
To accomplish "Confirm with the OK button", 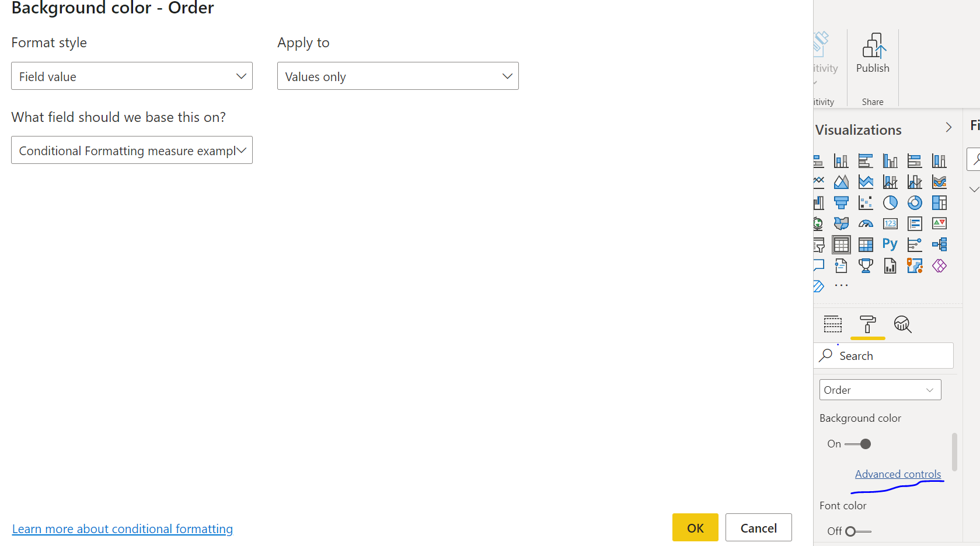I will [695, 527].
